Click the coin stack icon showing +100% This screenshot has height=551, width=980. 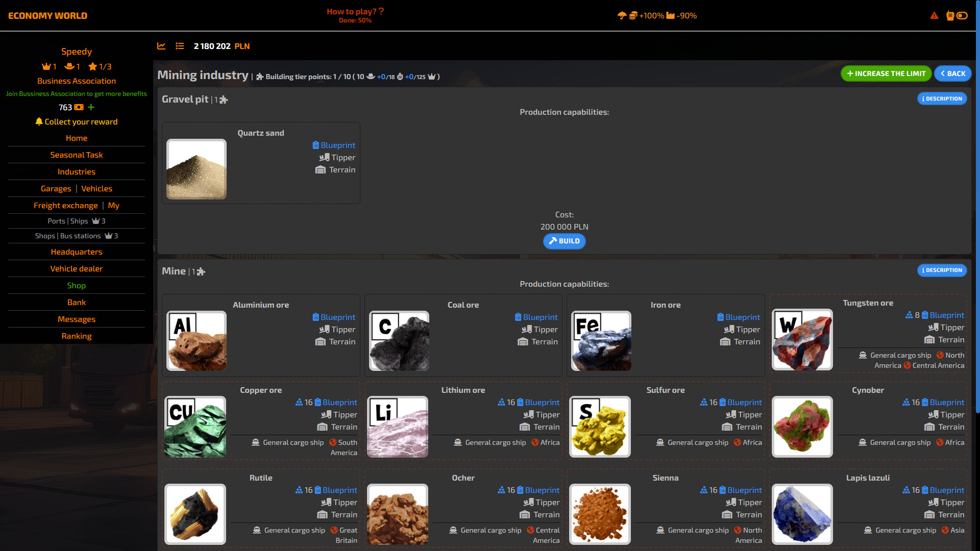tap(633, 16)
